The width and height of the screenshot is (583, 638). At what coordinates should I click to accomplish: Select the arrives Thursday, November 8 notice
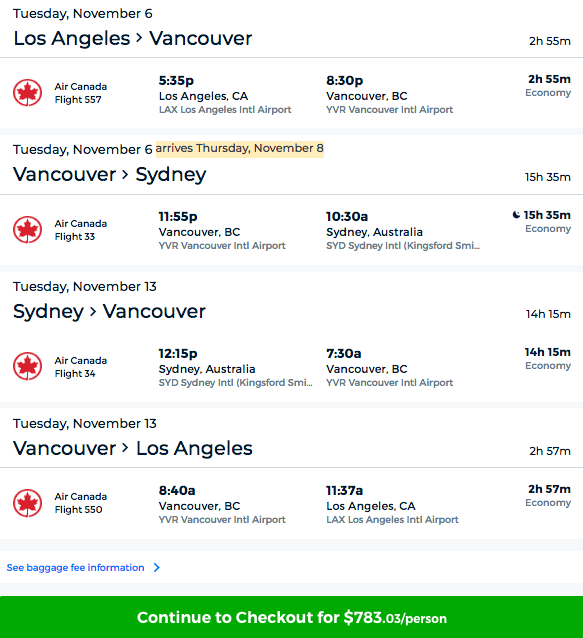tap(240, 149)
